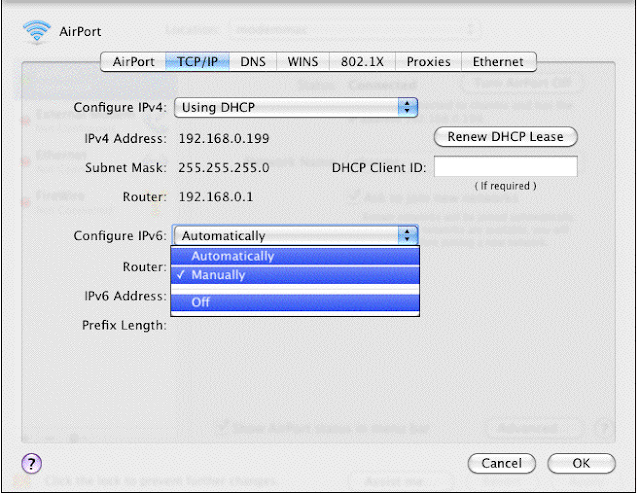The width and height of the screenshot is (640, 494).
Task: Choose Automatically from the IPv6 menu
Action: pyautogui.click(x=295, y=256)
